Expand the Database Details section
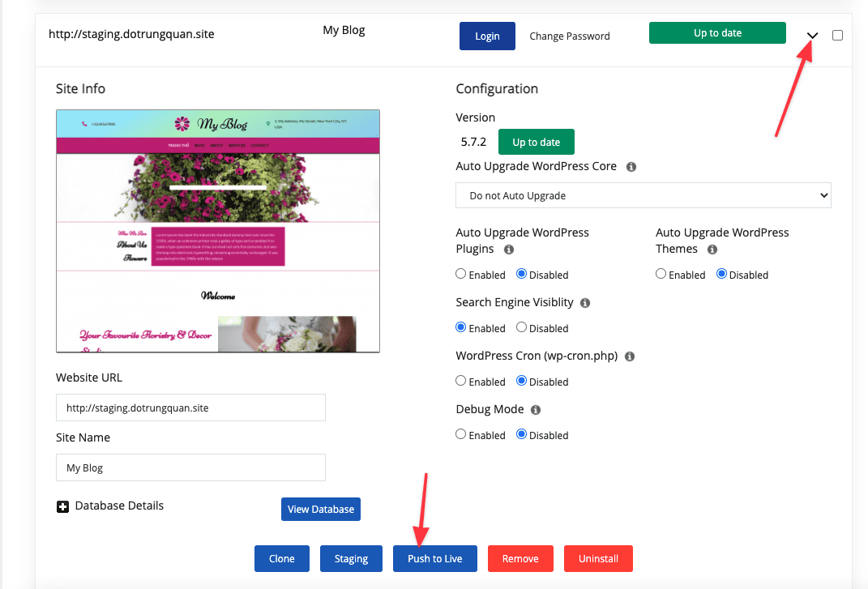Viewport: 868px width, 589px height. pos(62,506)
